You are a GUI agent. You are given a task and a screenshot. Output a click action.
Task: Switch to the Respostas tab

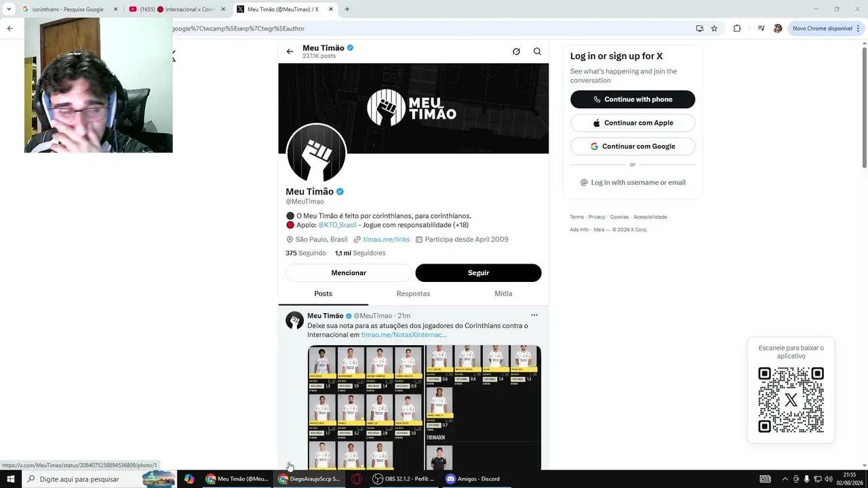click(413, 293)
